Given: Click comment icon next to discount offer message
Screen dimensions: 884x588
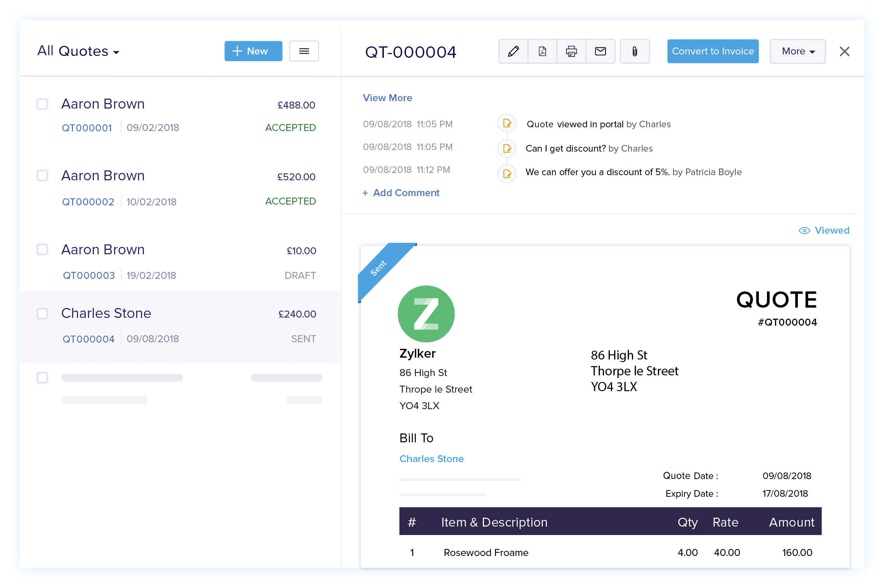Looking at the screenshot, I should tap(507, 173).
